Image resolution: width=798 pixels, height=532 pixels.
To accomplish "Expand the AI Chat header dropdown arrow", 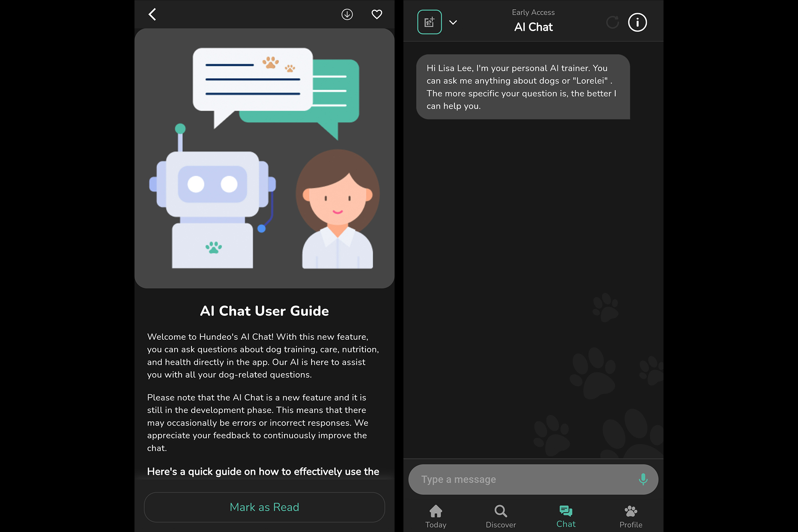I will [x=452, y=22].
